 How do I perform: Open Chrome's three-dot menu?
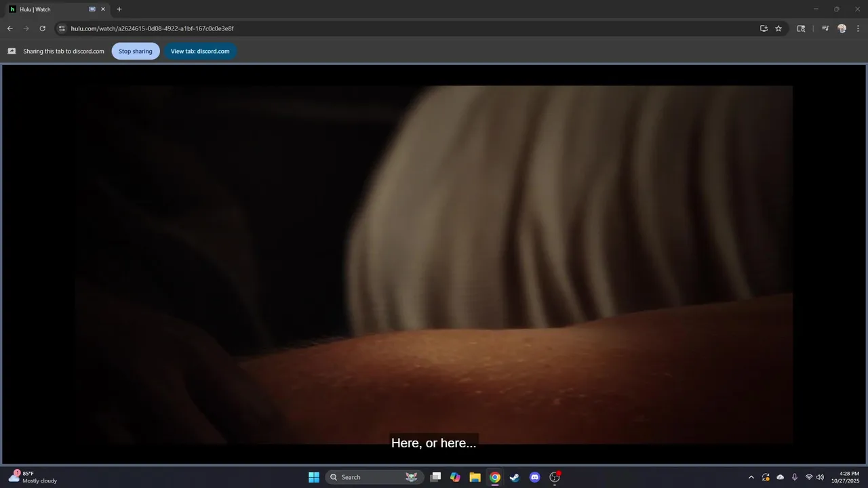coord(858,28)
